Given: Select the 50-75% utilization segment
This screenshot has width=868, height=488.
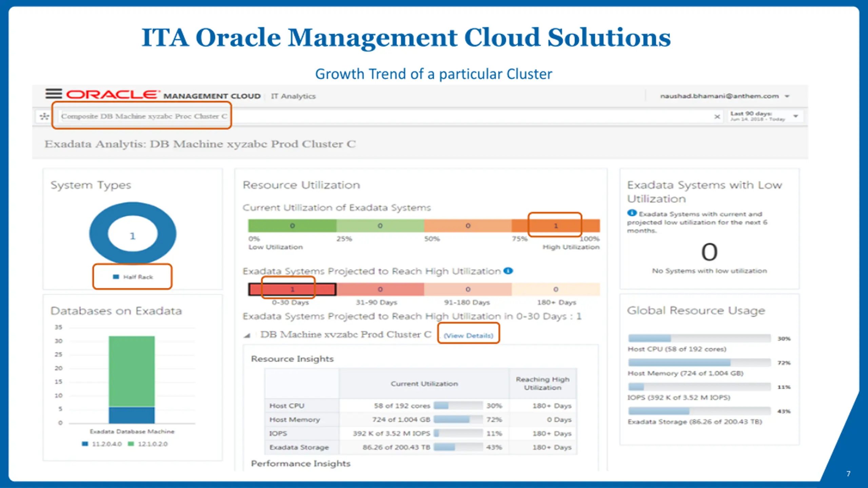Looking at the screenshot, I should click(468, 226).
